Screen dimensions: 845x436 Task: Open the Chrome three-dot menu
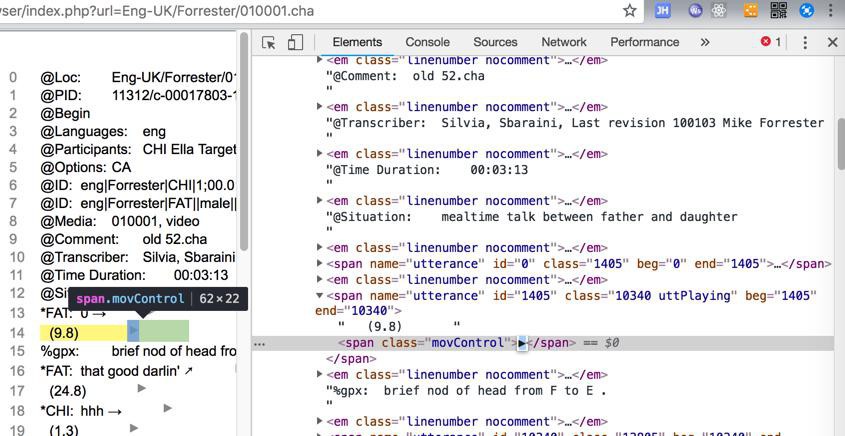pos(832,11)
